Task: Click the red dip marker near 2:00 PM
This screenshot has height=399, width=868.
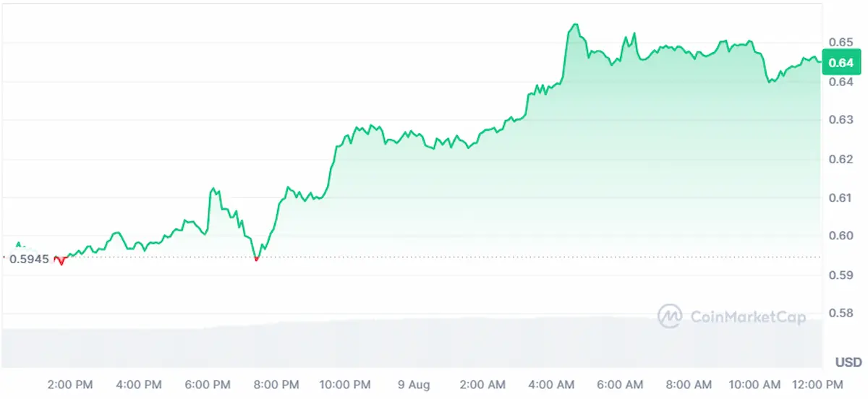Action: [x=61, y=262]
